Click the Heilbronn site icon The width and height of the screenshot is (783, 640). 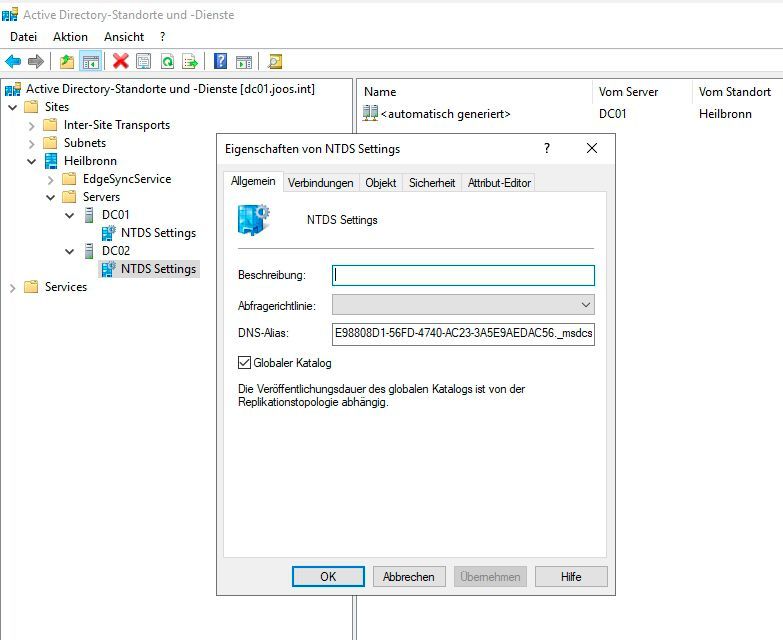point(51,161)
